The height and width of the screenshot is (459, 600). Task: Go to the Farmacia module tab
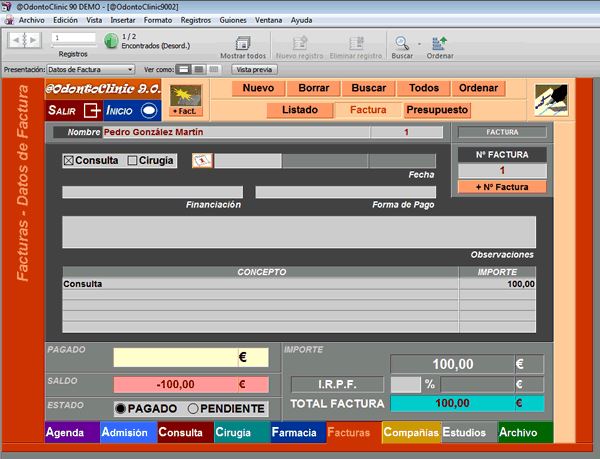click(298, 432)
